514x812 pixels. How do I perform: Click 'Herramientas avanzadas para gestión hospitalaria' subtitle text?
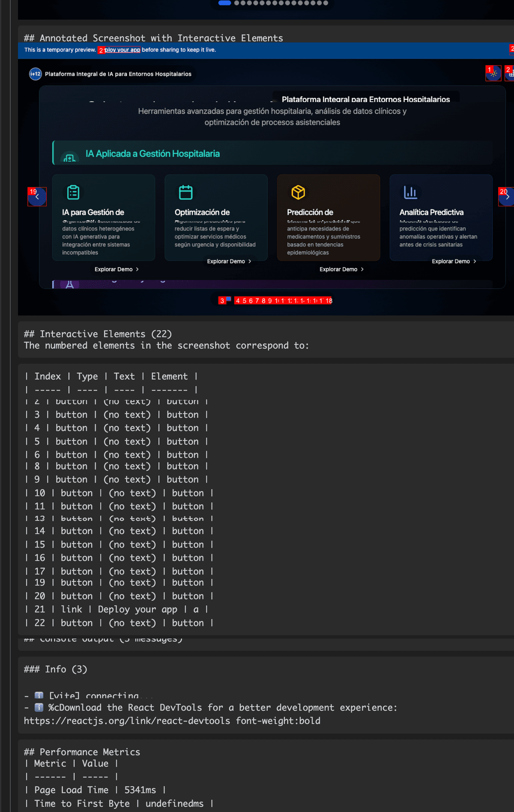[272, 117]
